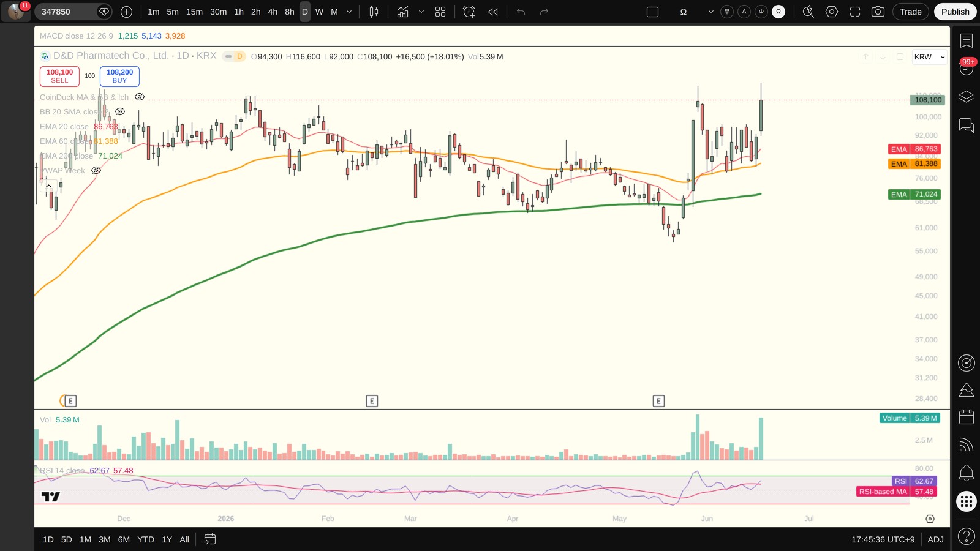Open chart settings hexagon icon

[x=832, y=12]
